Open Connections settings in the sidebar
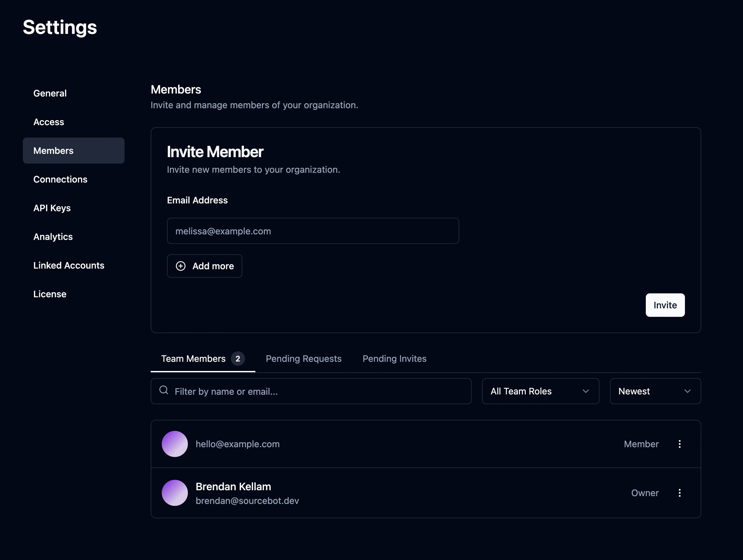The height and width of the screenshot is (560, 743). 60,179
